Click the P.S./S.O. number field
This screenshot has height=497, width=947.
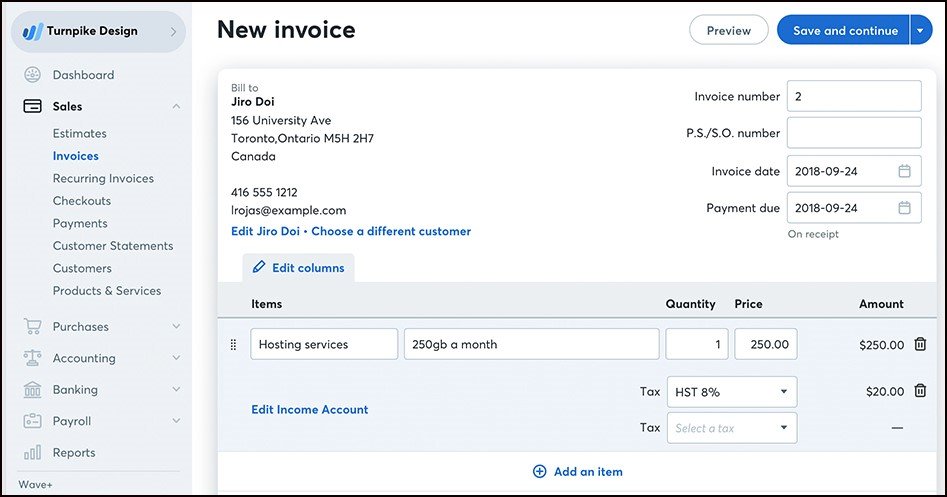853,133
